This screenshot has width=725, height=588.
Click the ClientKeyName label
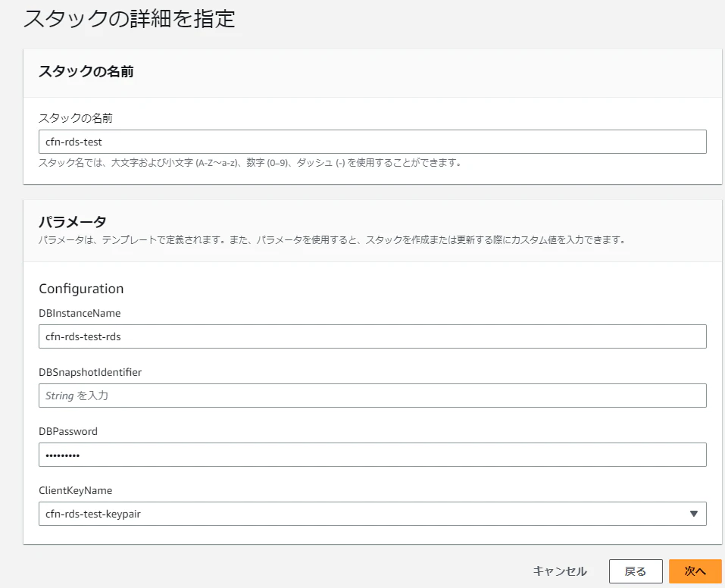pos(75,491)
